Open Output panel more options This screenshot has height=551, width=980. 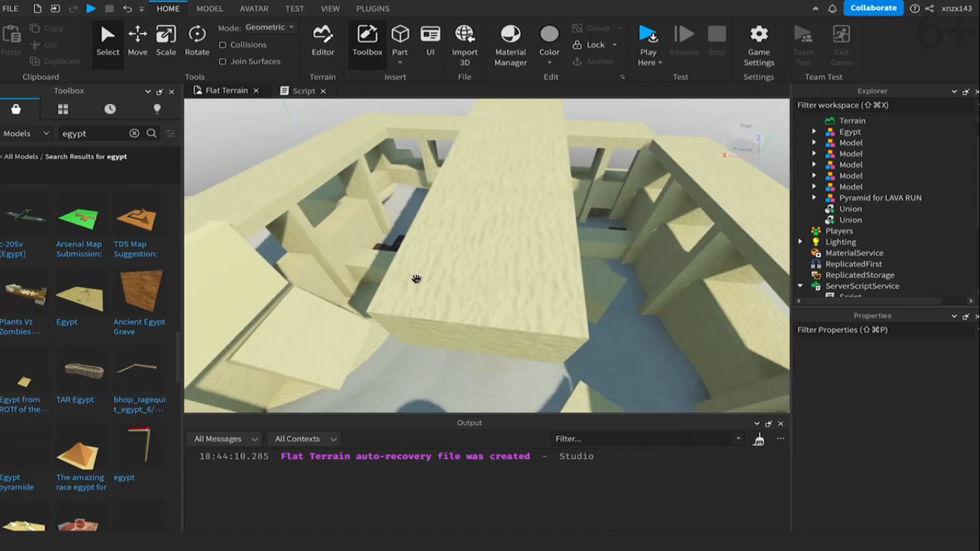[781, 438]
